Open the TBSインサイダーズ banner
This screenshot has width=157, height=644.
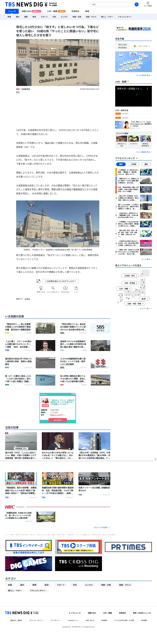pyautogui.click(x=29, y=547)
